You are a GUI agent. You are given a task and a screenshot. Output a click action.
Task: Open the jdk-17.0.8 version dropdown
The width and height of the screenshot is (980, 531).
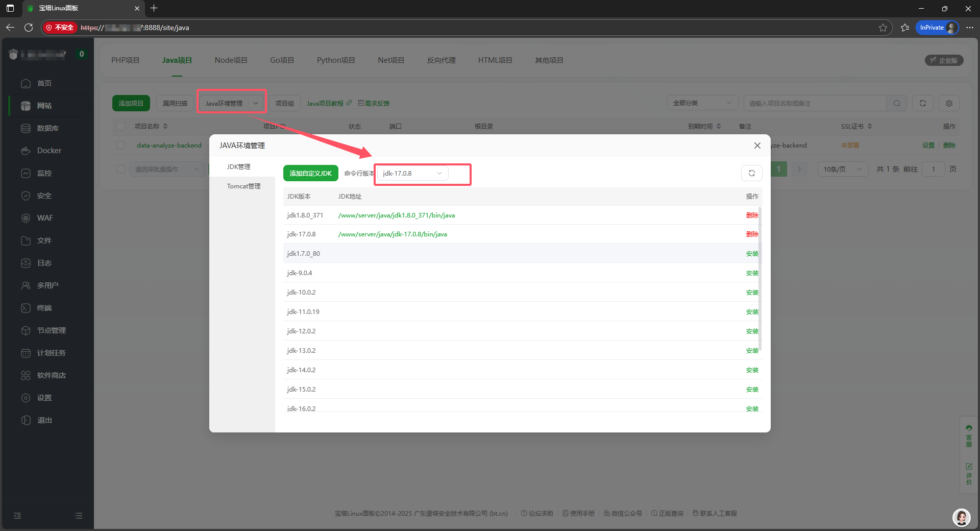411,173
